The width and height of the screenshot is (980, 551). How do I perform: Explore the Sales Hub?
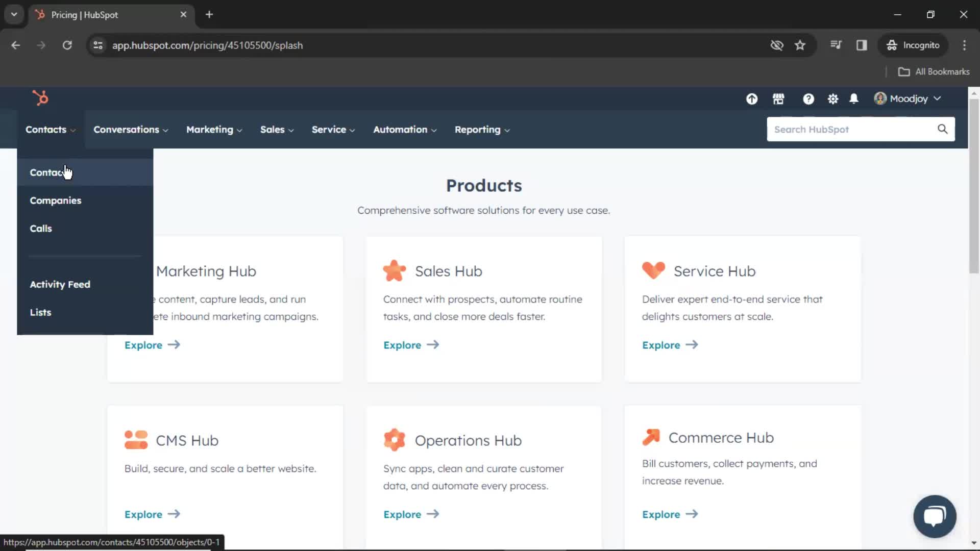tap(411, 345)
